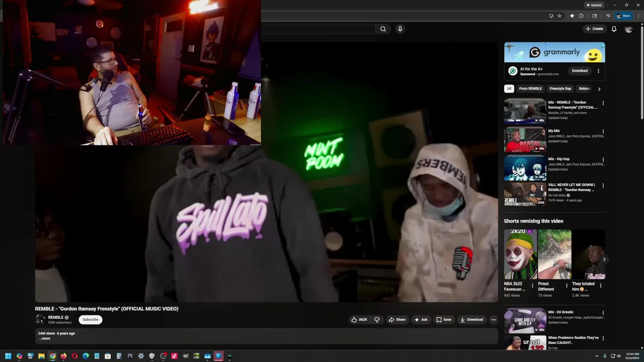Subscribe to REMBLE channel

tap(91, 320)
